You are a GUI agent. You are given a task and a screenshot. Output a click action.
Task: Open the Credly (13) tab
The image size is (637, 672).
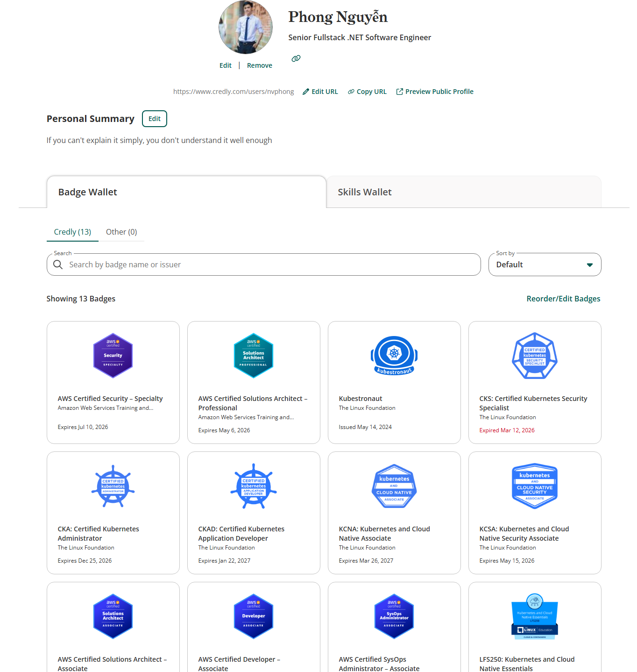click(72, 232)
